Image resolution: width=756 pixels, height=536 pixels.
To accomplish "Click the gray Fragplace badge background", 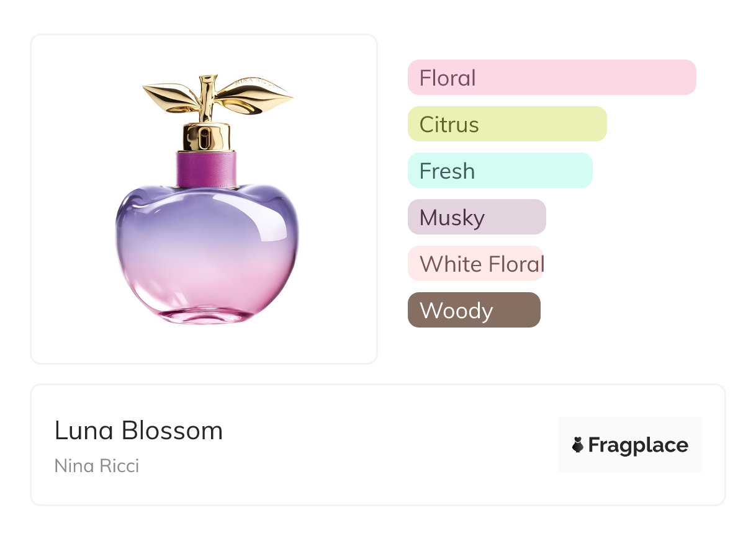I will [630, 445].
